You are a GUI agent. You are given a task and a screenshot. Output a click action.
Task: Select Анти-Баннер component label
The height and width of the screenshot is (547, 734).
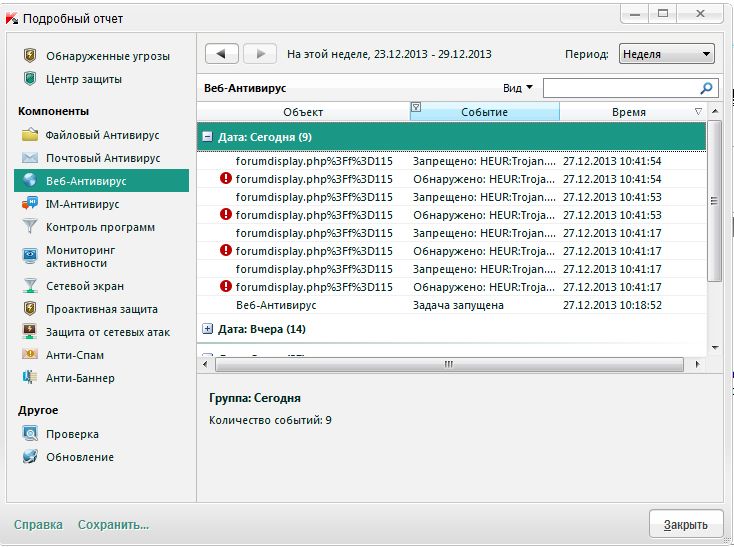(80, 378)
